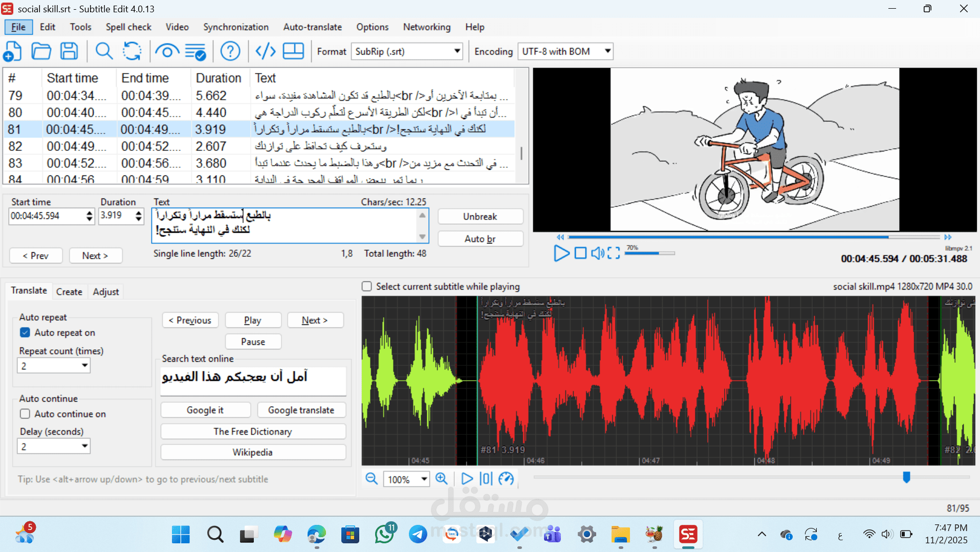
Task: Click waveform play selection icon
Action: click(x=467, y=479)
